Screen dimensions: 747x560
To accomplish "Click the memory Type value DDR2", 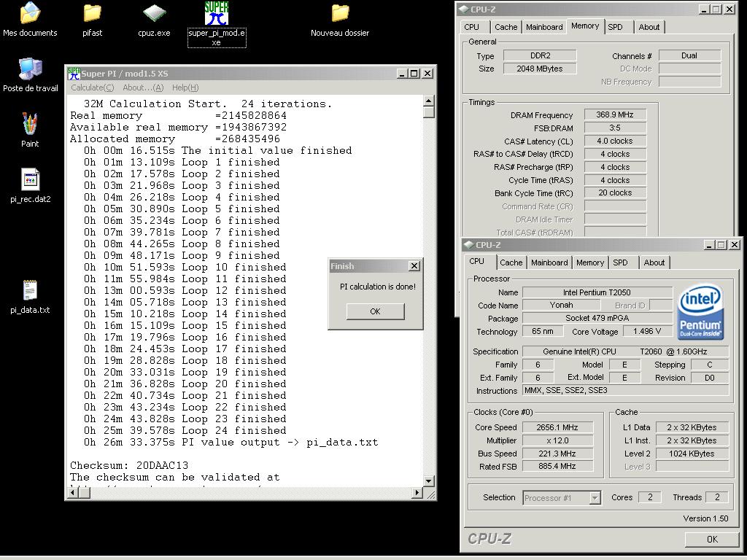I will pyautogui.click(x=540, y=55).
